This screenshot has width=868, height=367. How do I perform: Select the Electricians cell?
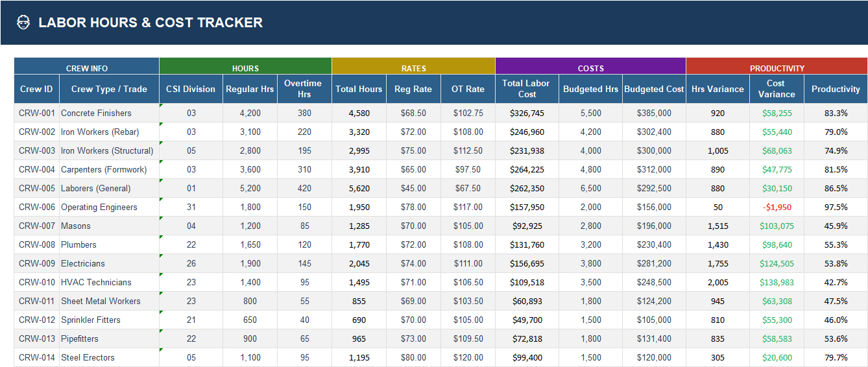[x=109, y=263]
